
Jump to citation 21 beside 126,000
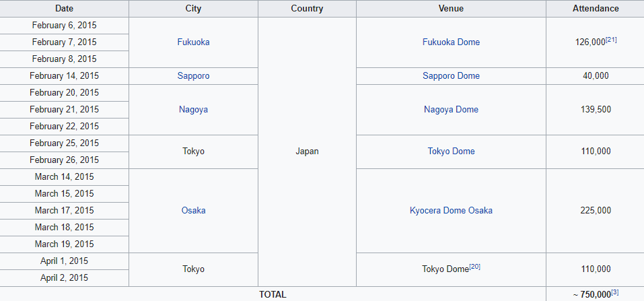[611, 40]
